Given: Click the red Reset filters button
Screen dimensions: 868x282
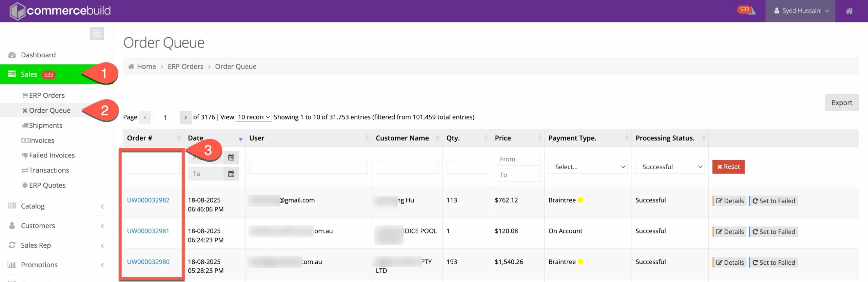Looking at the screenshot, I should (x=728, y=167).
